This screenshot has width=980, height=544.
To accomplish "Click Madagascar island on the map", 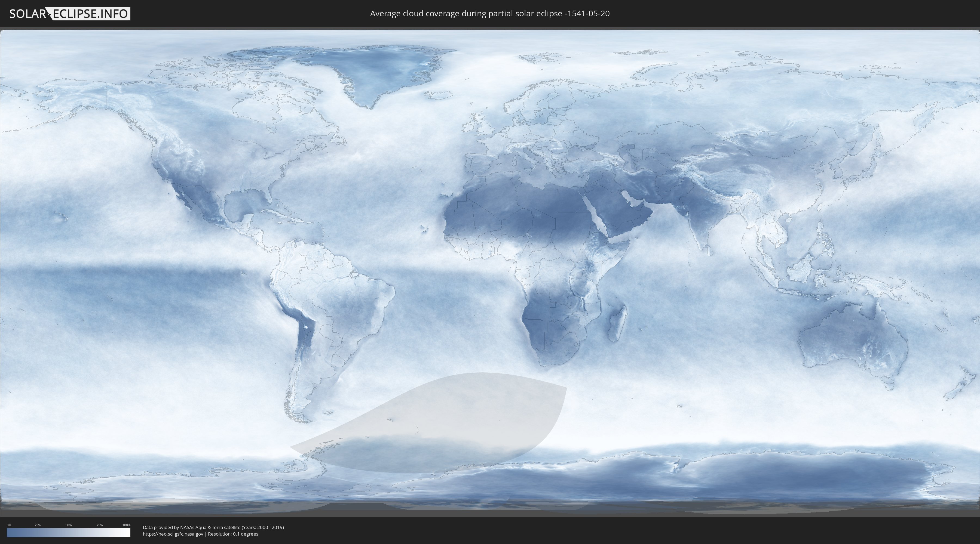I will (x=617, y=322).
